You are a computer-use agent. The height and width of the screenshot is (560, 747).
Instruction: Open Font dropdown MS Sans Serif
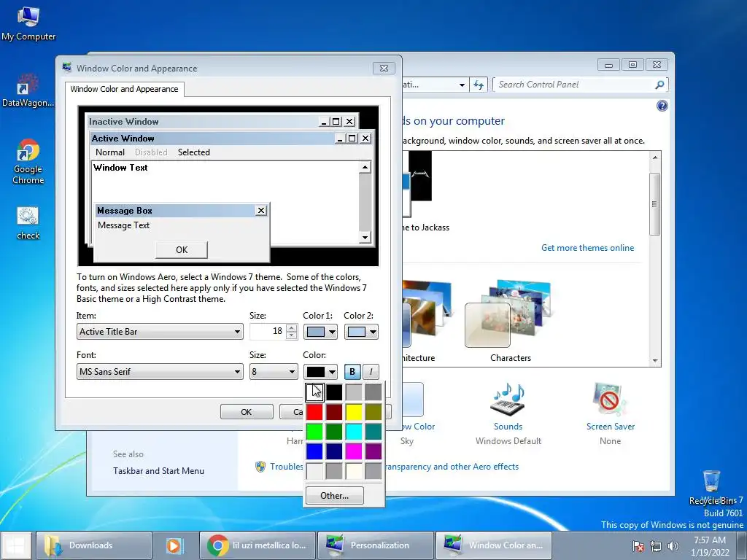coord(160,371)
